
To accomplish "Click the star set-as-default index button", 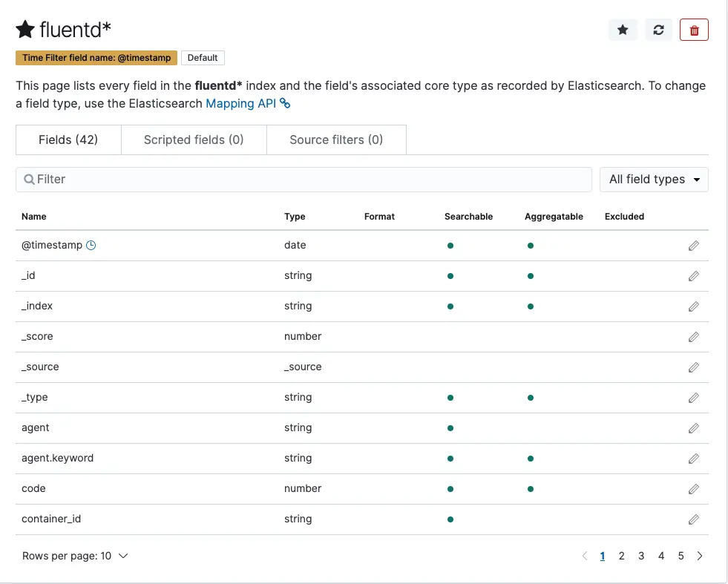I will (623, 30).
